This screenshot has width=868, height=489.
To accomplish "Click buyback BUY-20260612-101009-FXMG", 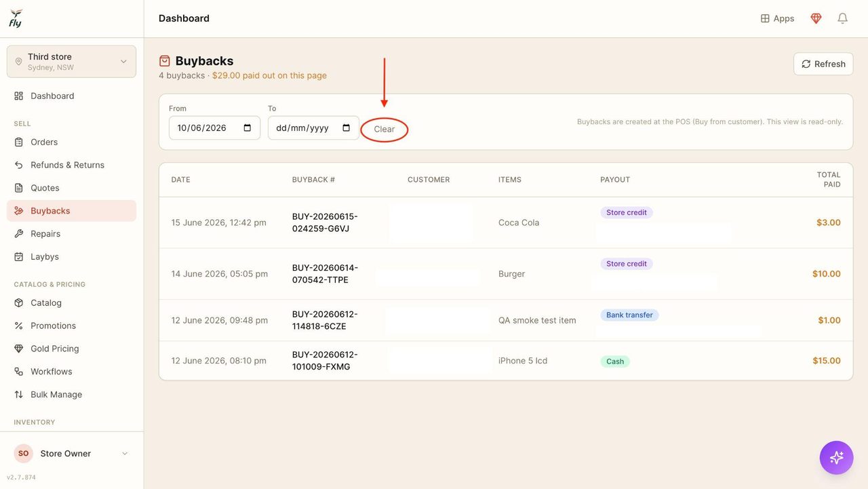I will 325,361.
